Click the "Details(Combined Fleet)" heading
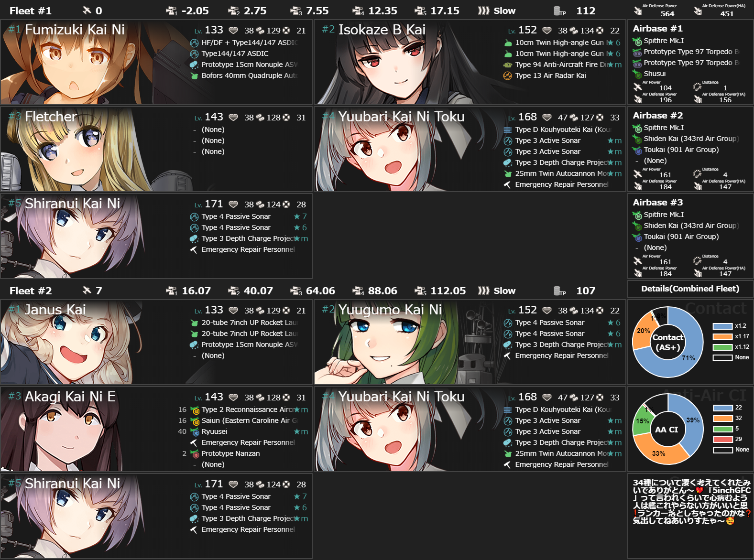The width and height of the screenshot is (754, 560). point(690,289)
